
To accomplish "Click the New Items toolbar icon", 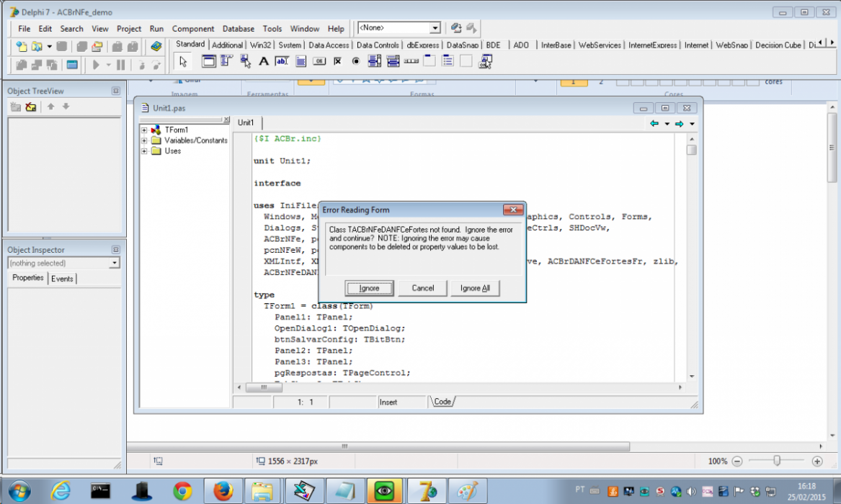I will point(21,47).
